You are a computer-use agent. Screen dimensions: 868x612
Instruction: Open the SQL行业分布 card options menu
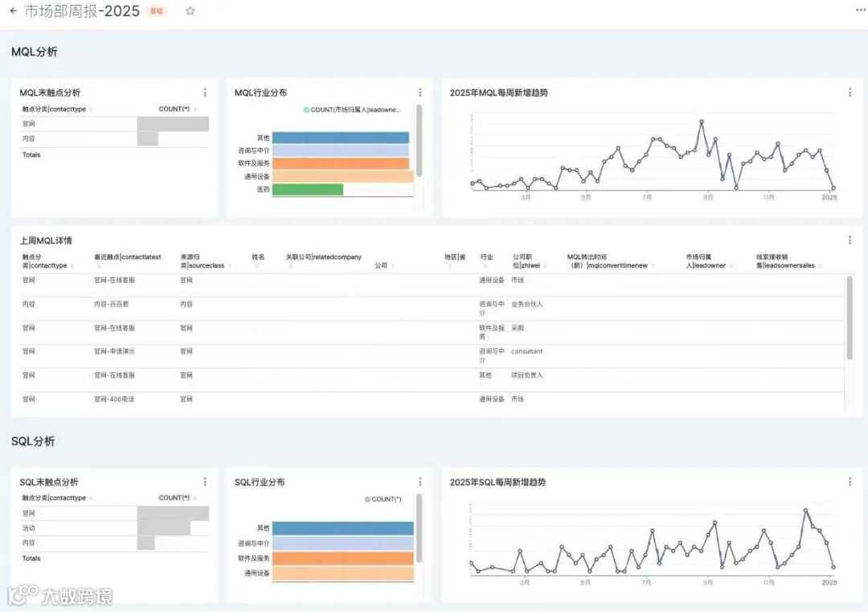point(420,482)
